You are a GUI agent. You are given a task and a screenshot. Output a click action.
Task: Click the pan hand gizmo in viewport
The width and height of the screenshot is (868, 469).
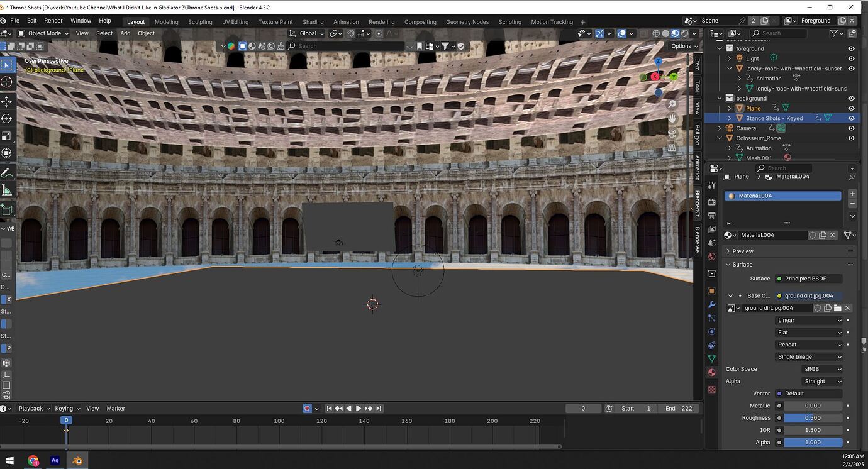tap(672, 118)
